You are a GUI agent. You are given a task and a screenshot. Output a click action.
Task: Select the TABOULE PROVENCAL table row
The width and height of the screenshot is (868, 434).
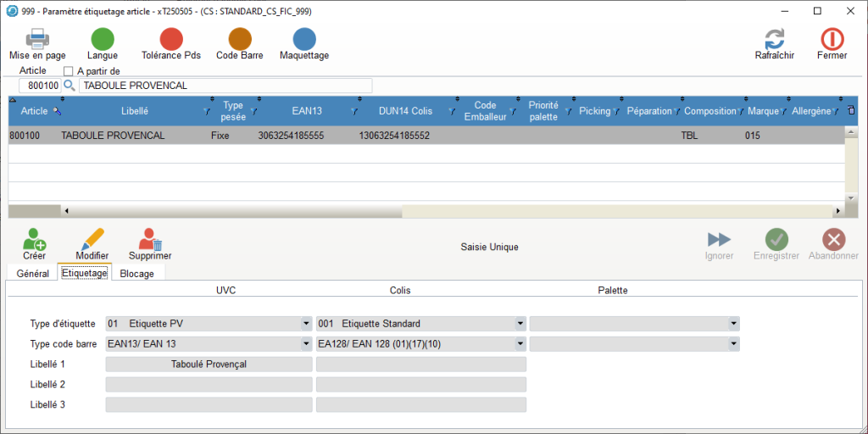[x=339, y=136]
